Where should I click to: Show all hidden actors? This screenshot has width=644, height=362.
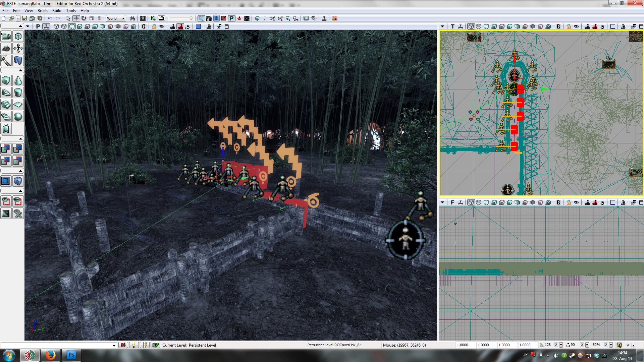[x=18, y=213]
